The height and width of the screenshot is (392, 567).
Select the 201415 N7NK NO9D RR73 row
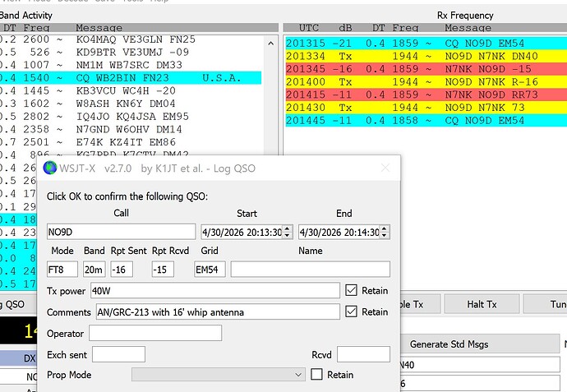(426, 95)
